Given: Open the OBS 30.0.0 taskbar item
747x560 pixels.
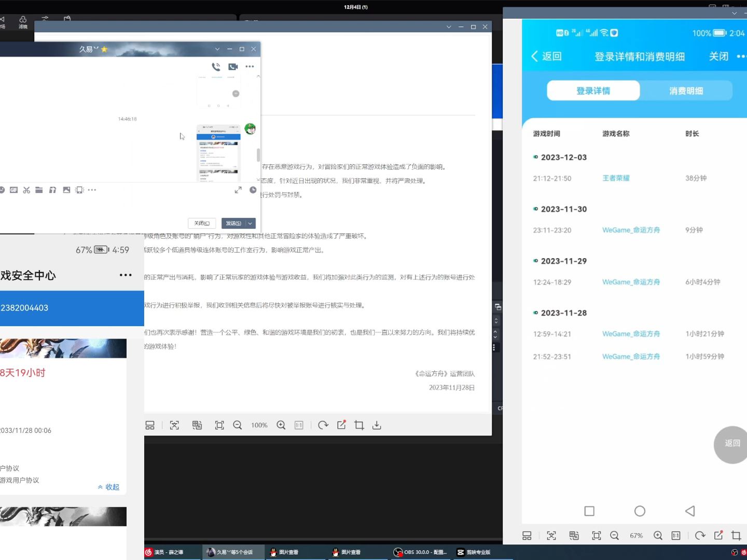Looking at the screenshot, I should [x=420, y=552].
